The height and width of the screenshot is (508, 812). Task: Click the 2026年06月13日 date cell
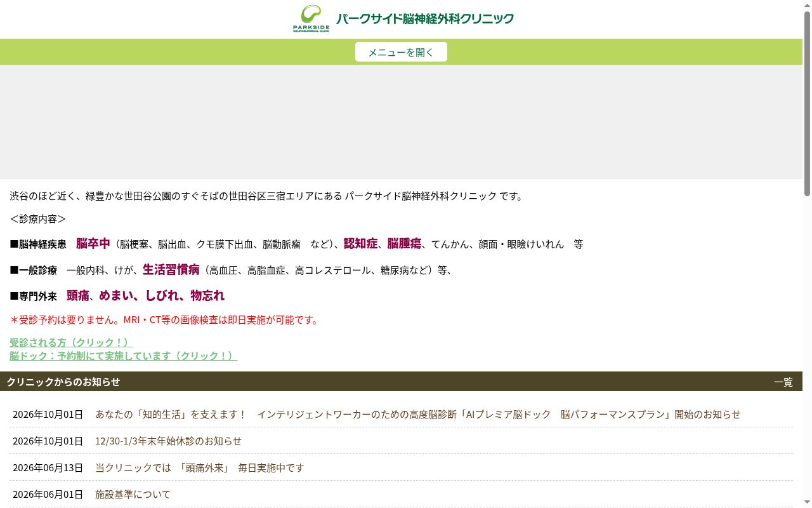point(48,467)
